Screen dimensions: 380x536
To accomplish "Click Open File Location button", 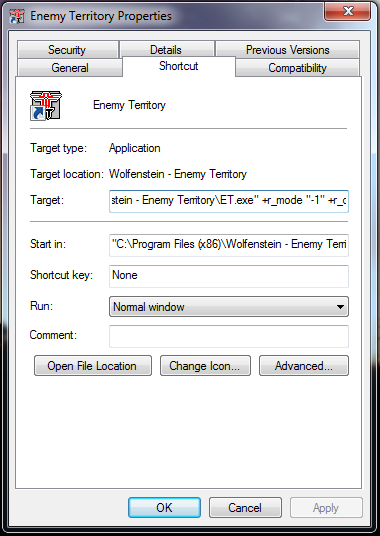I will click(93, 366).
